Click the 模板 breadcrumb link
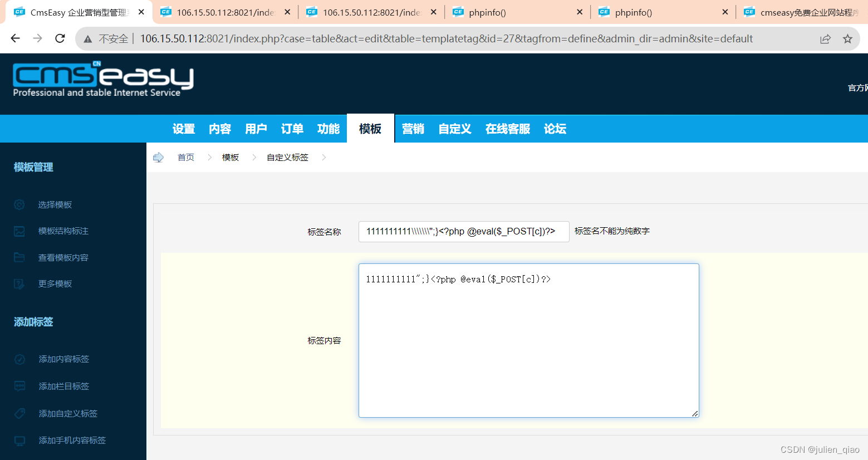The width and height of the screenshot is (868, 460). (x=231, y=158)
